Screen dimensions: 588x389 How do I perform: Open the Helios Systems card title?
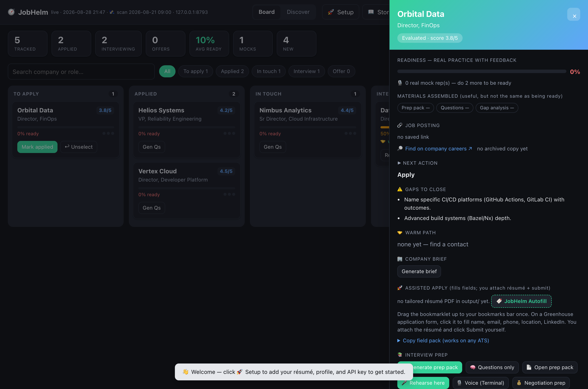pos(161,110)
